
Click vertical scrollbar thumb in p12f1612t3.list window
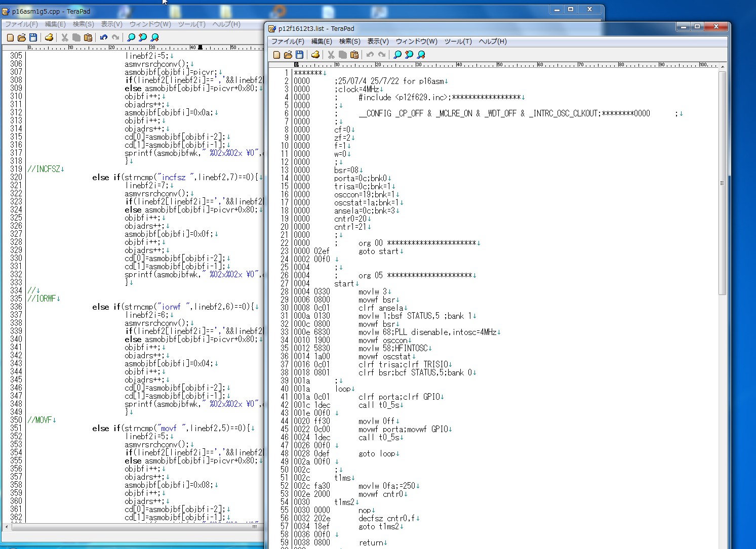click(x=722, y=183)
